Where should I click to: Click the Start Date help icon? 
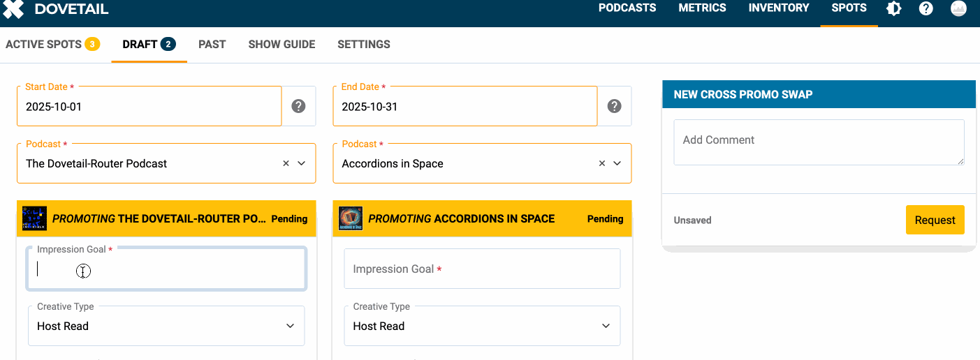click(x=298, y=106)
